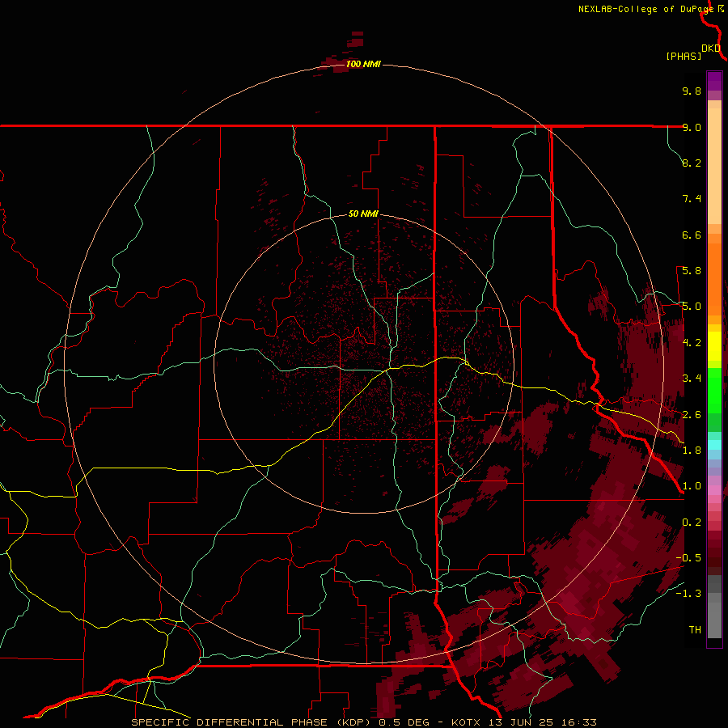Viewport: 728px width, 728px height.
Task: Click the TH legend label
Action: [x=695, y=629]
